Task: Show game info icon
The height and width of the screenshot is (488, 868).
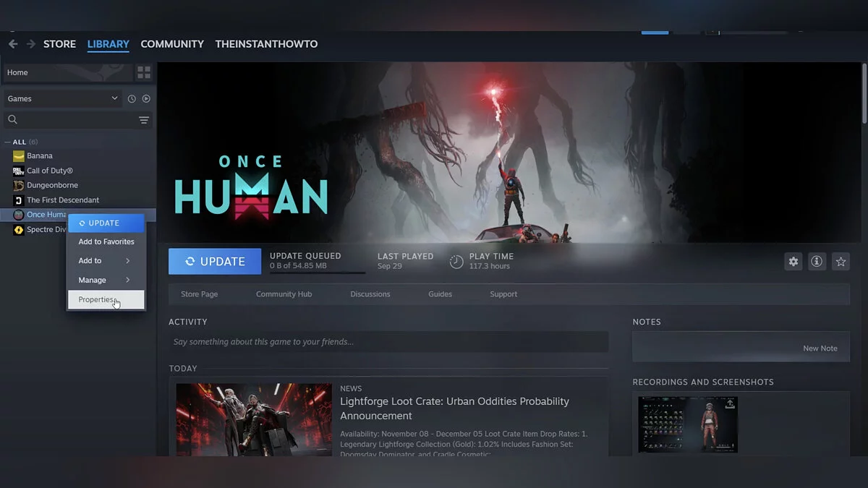Action: [x=817, y=262]
